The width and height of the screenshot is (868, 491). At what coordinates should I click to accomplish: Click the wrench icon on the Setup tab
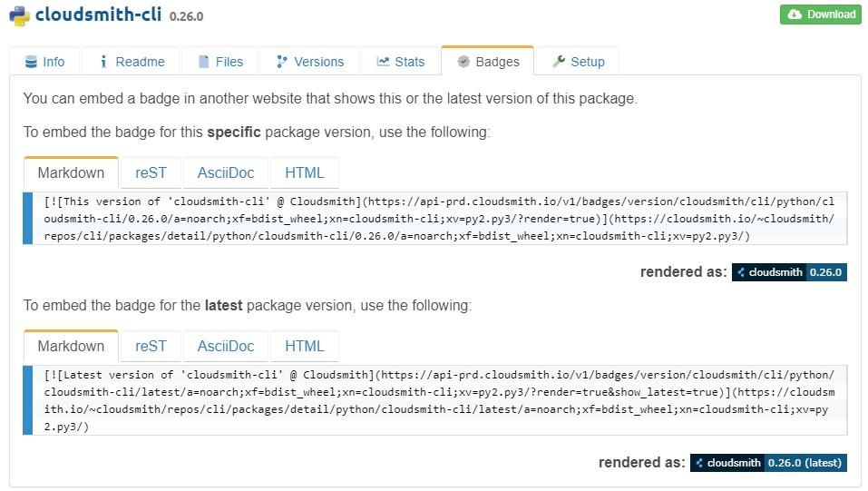(x=559, y=62)
